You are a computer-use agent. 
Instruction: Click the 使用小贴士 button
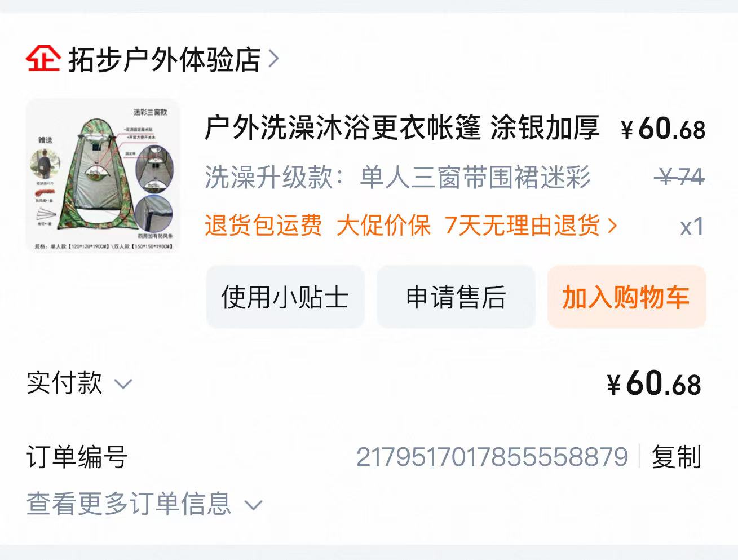click(285, 297)
